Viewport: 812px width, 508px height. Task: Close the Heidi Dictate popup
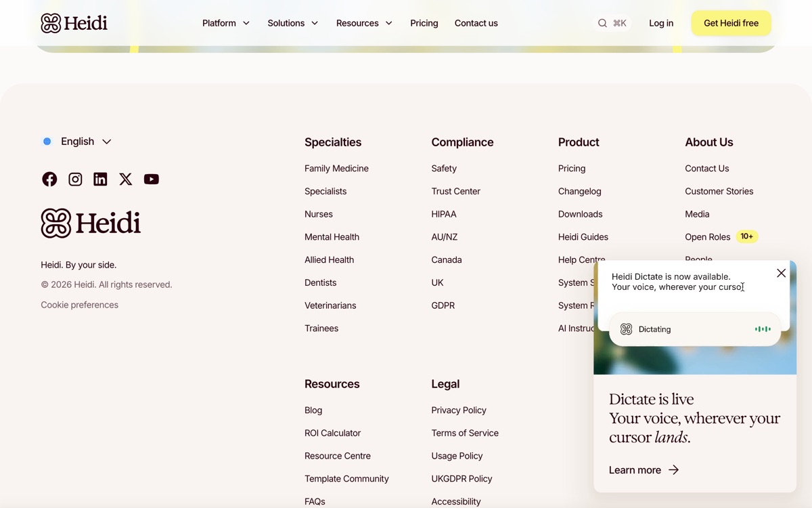pyautogui.click(x=781, y=273)
